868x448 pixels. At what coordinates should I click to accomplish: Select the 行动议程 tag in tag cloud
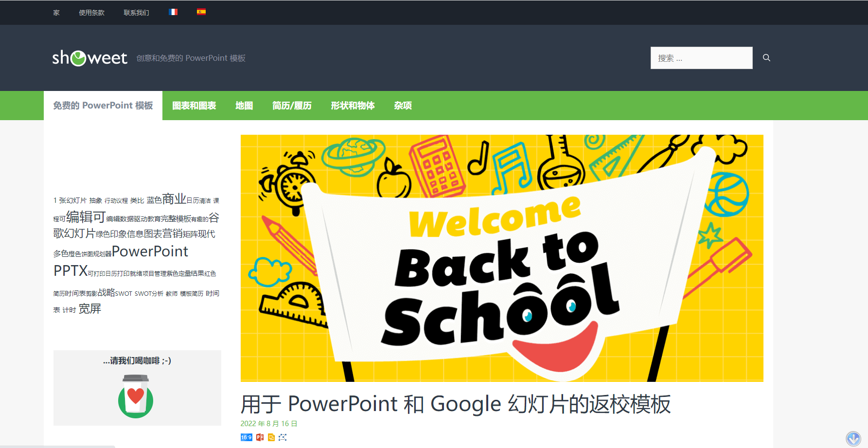pos(116,200)
